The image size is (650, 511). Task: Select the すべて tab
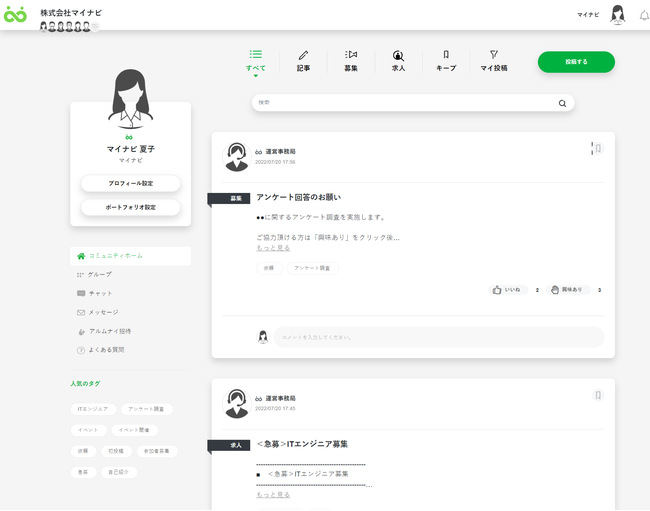pyautogui.click(x=256, y=60)
